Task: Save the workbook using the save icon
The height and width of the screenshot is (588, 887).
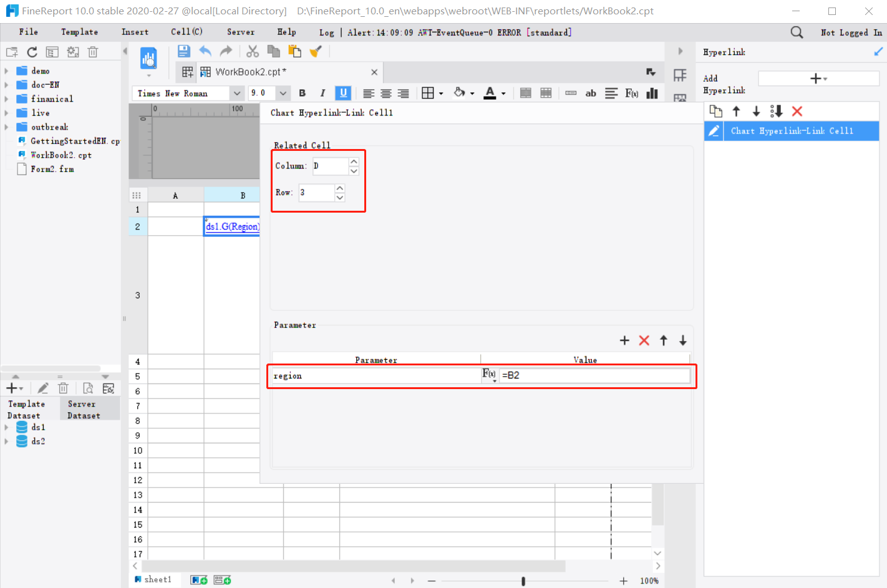Action: [183, 51]
